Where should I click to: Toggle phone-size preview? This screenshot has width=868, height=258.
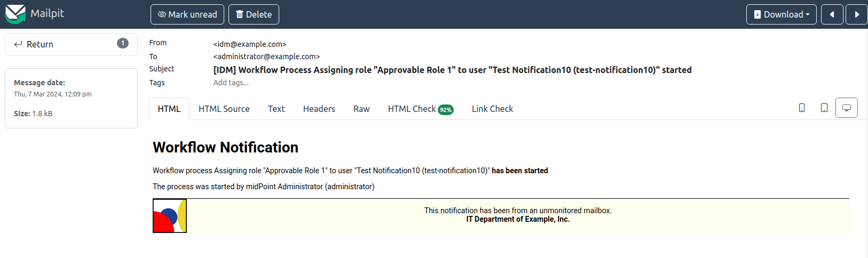[801, 108]
